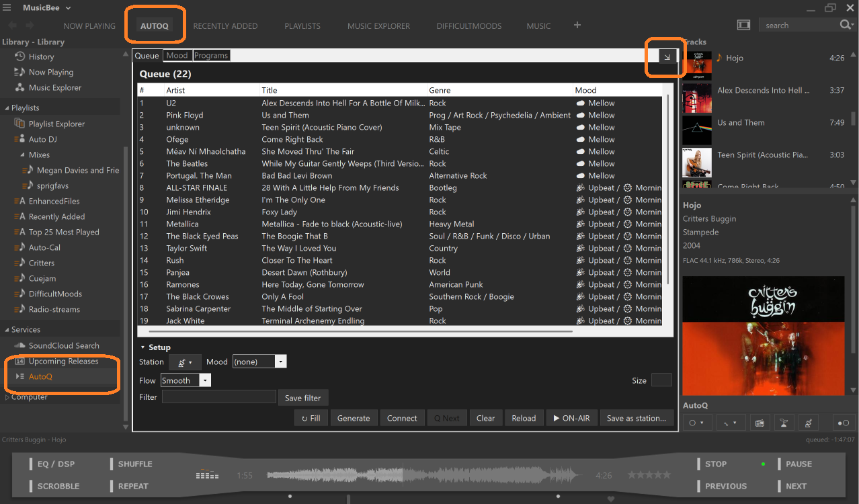Image resolution: width=859 pixels, height=504 pixels.
Task: Open History in the Library sidebar
Action: point(41,56)
